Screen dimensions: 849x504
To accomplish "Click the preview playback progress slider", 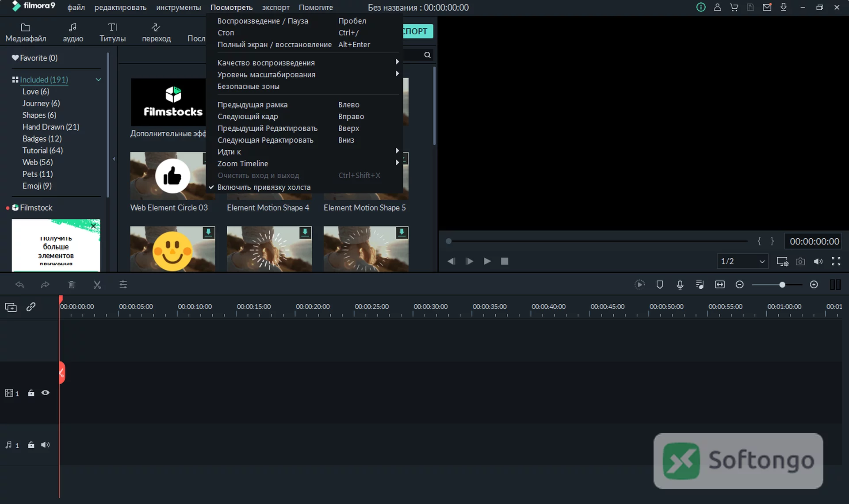I will coord(597,241).
